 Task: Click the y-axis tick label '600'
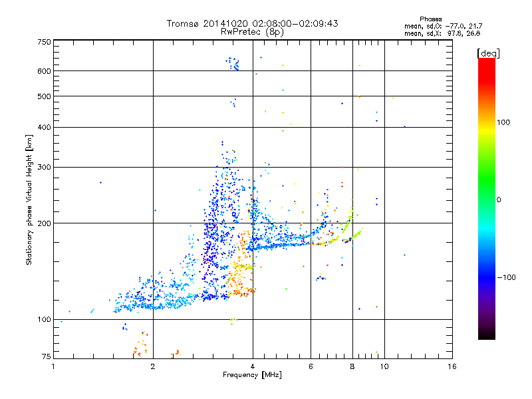tap(44, 71)
